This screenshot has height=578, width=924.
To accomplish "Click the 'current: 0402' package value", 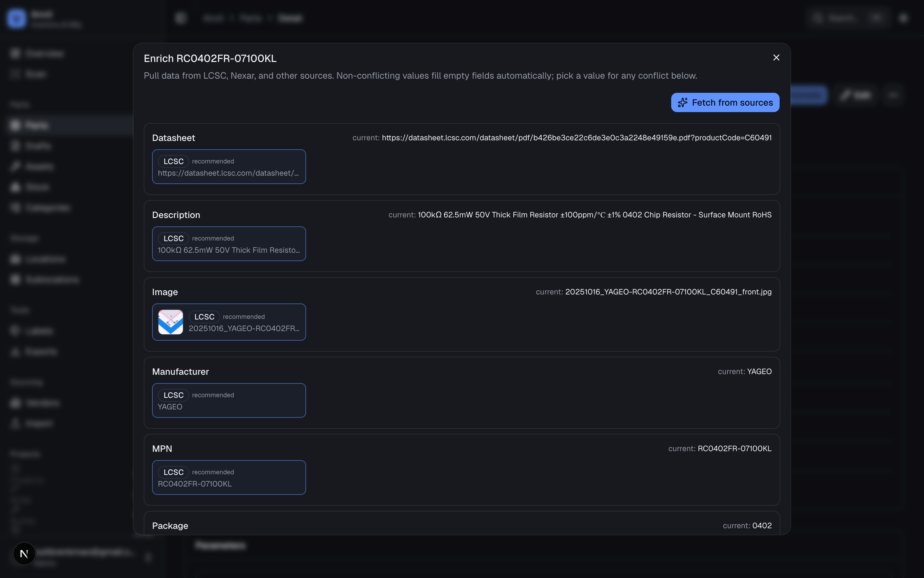I will pos(747,526).
